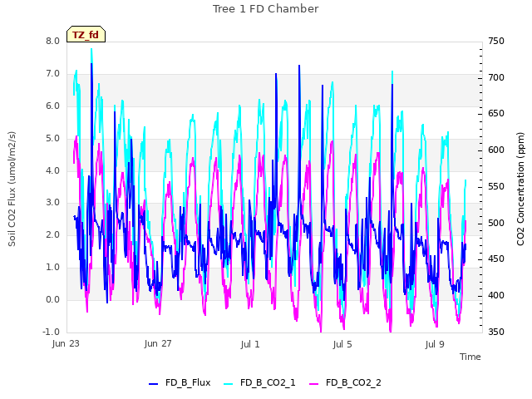The height and width of the screenshot is (399, 532).
Task: Click the '-1.0' left axis value
Action: 51,332
